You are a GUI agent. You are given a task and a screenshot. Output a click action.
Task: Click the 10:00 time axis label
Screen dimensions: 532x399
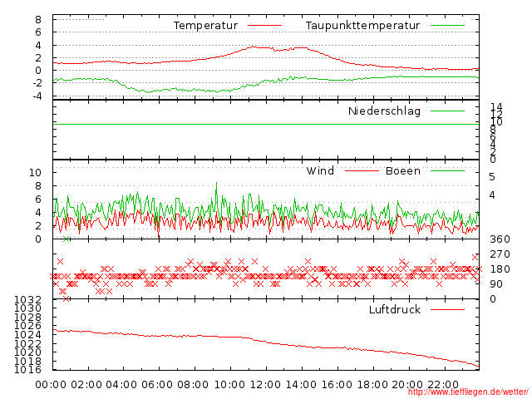coord(229,385)
